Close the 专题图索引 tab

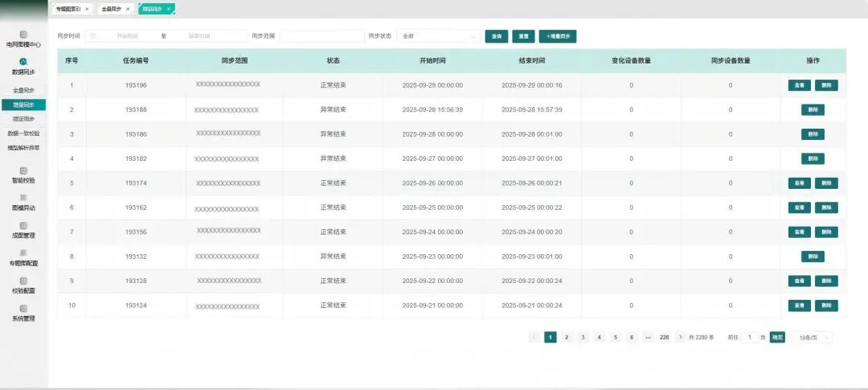click(87, 9)
